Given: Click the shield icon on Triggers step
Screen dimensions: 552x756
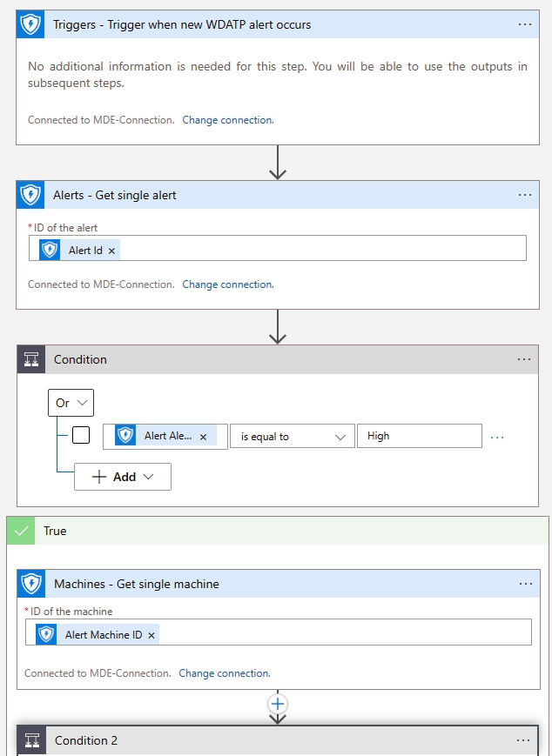Looking at the screenshot, I should tap(30, 24).
